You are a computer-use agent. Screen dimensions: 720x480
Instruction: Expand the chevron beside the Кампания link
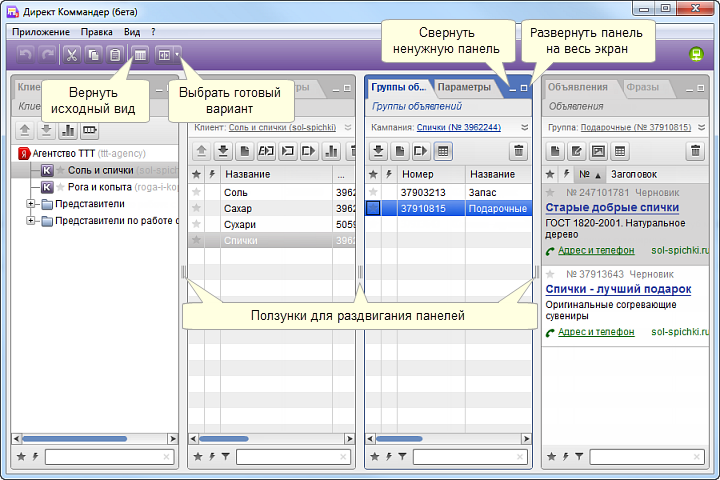coord(525,128)
